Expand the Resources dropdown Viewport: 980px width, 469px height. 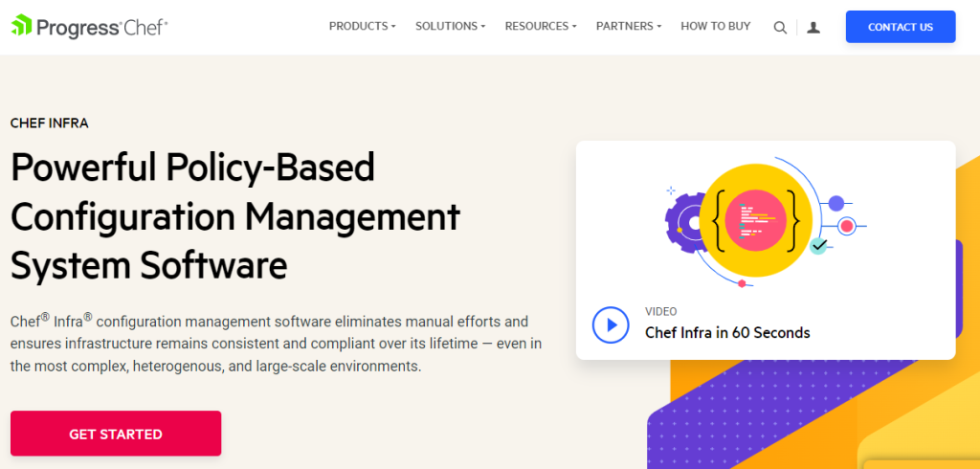(x=541, y=26)
